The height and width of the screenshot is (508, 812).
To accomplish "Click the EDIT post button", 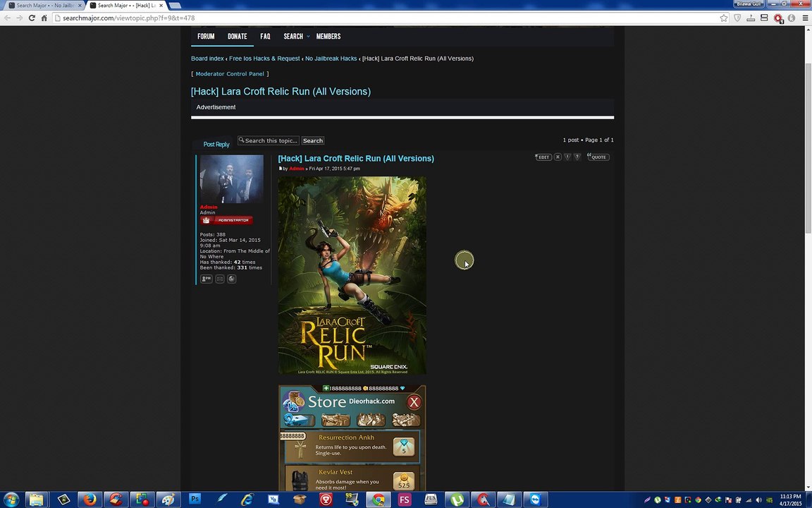I will coord(543,157).
